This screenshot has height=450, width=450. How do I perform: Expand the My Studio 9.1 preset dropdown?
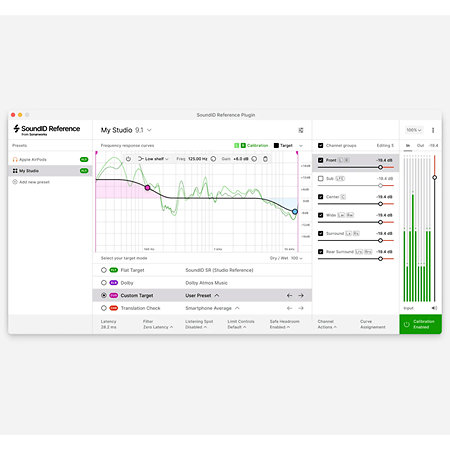149,130
